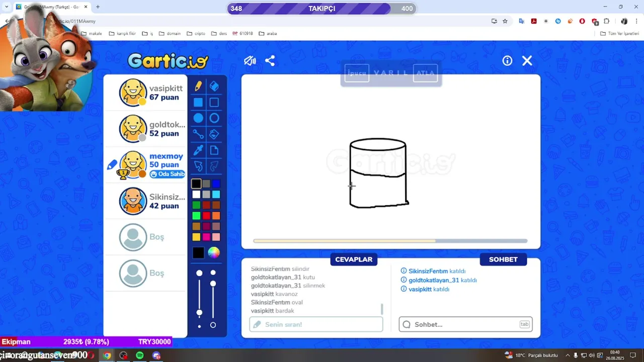Viewport: 644px width, 362px height.
Task: Select player goldtok... with 52 puan
Action: coord(145,129)
